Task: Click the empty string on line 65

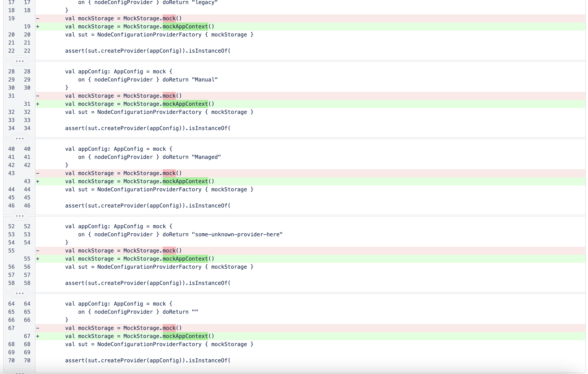Action: pos(195,312)
